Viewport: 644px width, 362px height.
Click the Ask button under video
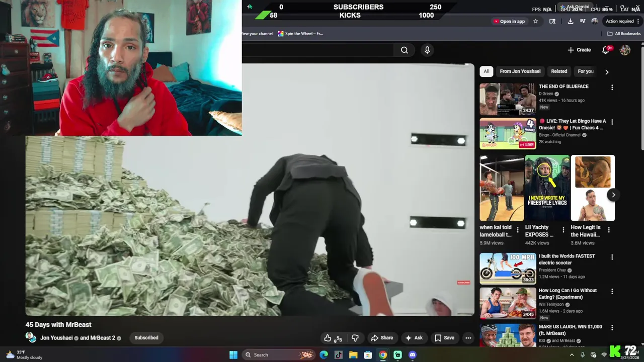click(x=414, y=338)
